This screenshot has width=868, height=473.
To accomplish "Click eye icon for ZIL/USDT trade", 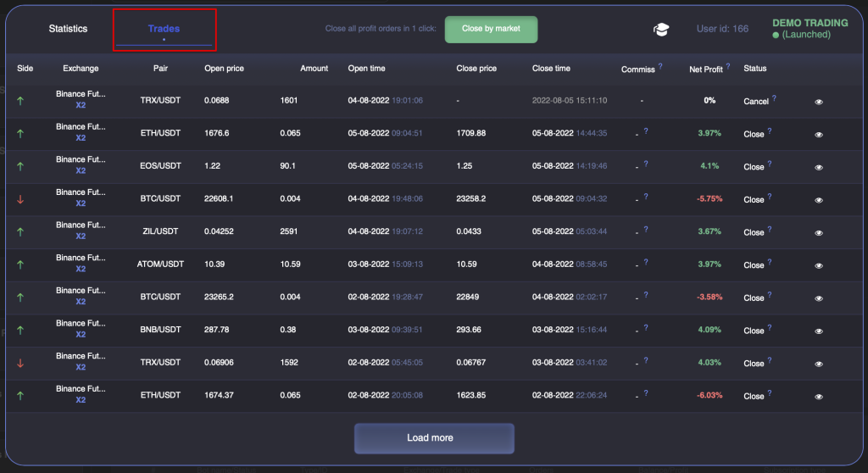I will click(819, 232).
